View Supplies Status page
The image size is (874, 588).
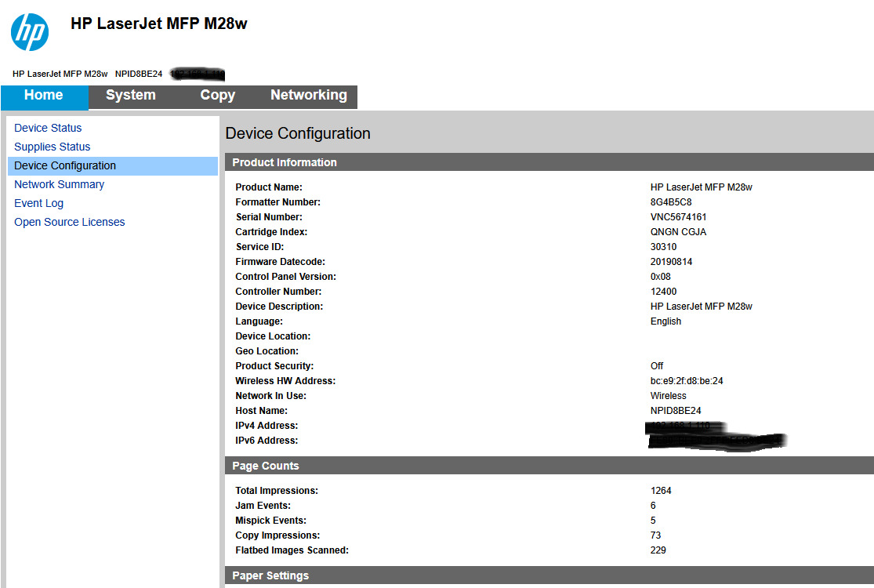tap(52, 147)
